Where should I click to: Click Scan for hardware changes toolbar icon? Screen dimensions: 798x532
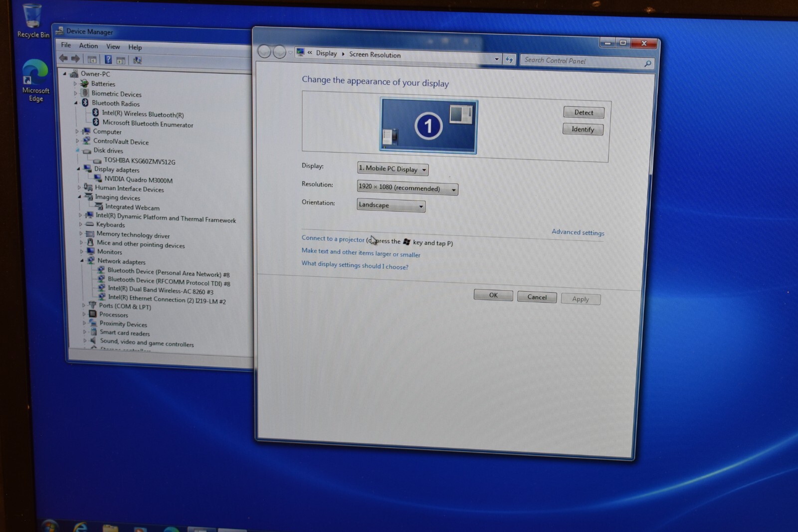[x=137, y=60]
